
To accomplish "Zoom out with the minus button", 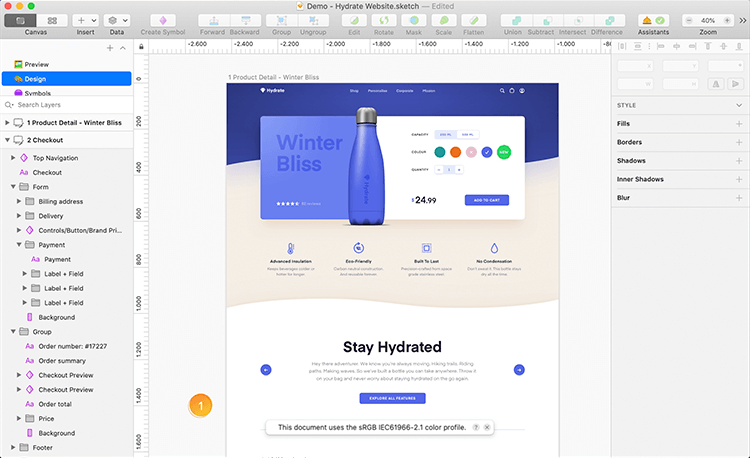I will 689,21.
